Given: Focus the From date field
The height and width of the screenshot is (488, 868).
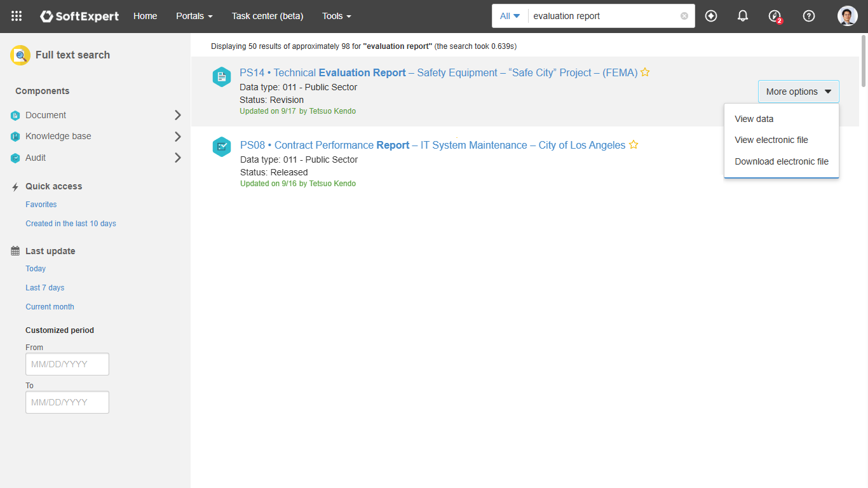Looking at the screenshot, I should 67,364.
